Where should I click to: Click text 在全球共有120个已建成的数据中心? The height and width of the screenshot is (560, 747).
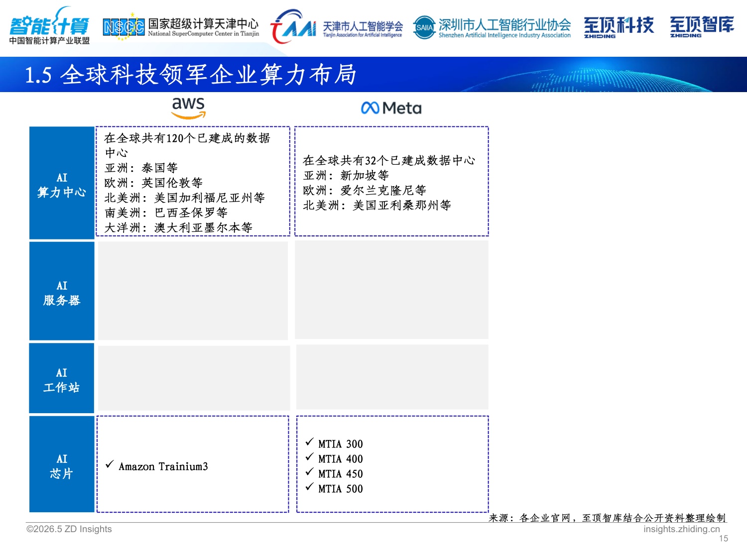[187, 145]
